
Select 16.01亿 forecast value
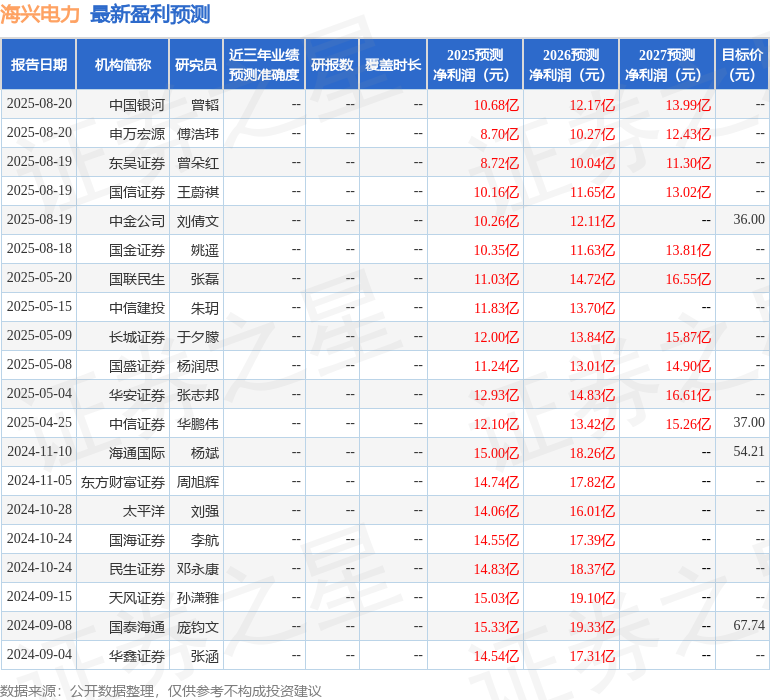point(592,510)
